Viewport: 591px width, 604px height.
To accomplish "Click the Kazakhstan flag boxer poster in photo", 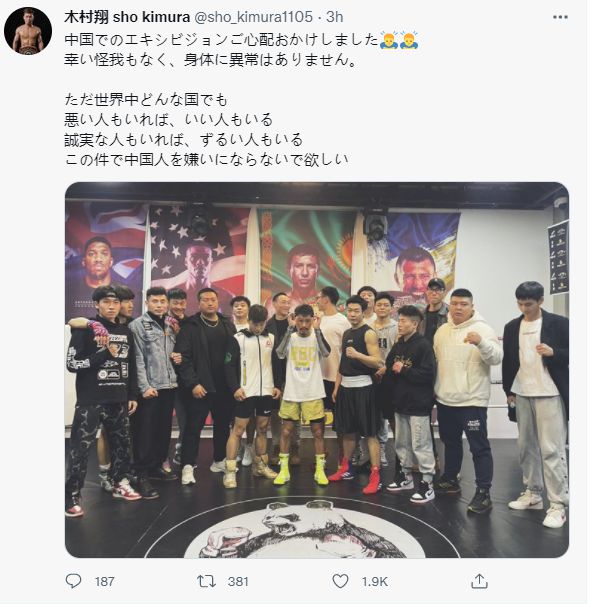I will point(307,256).
